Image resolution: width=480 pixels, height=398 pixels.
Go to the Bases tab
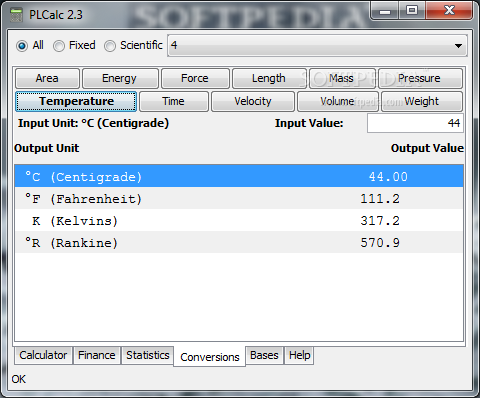264,355
